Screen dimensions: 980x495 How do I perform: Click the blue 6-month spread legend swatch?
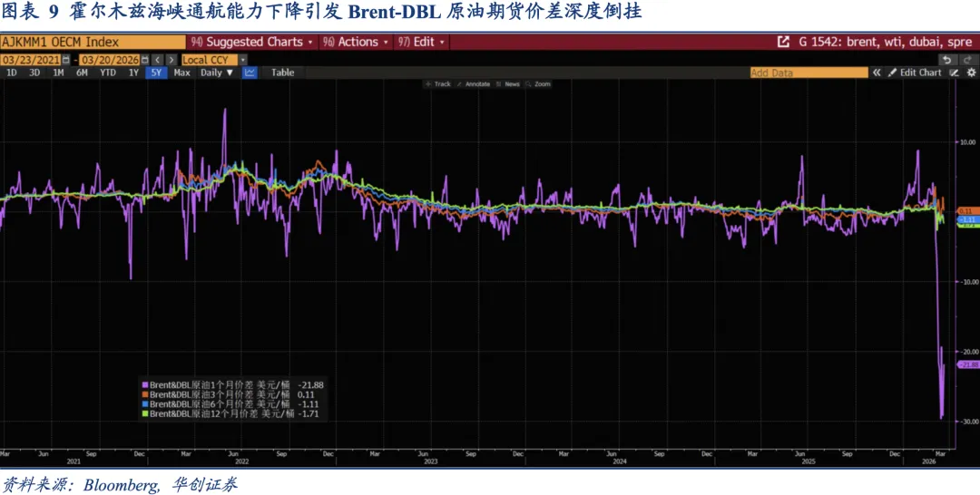(145, 403)
